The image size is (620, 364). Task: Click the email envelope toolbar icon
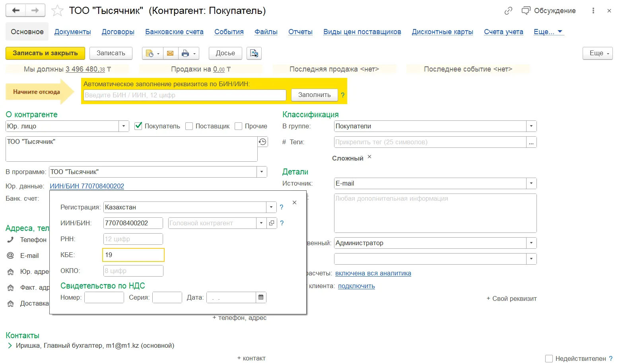(170, 53)
